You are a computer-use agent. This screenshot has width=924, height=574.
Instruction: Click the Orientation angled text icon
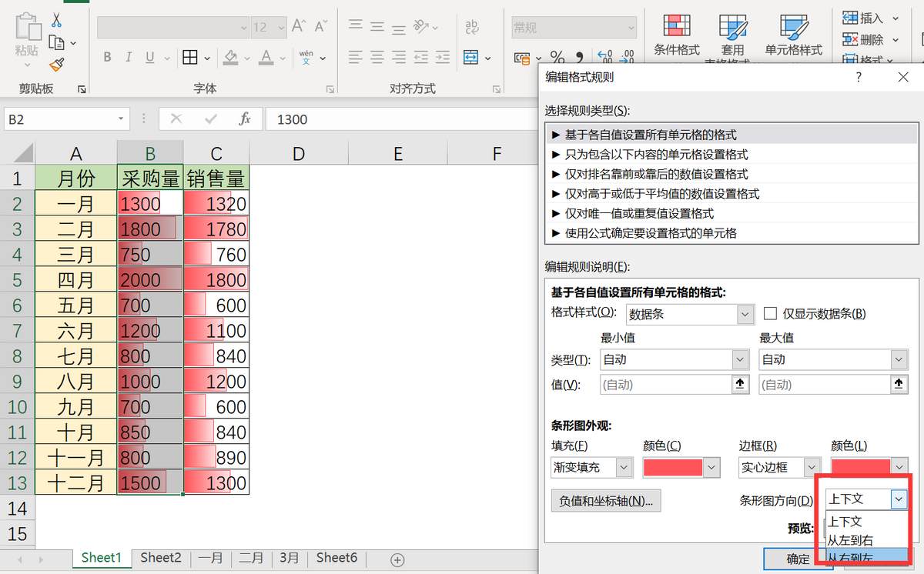pyautogui.click(x=421, y=27)
